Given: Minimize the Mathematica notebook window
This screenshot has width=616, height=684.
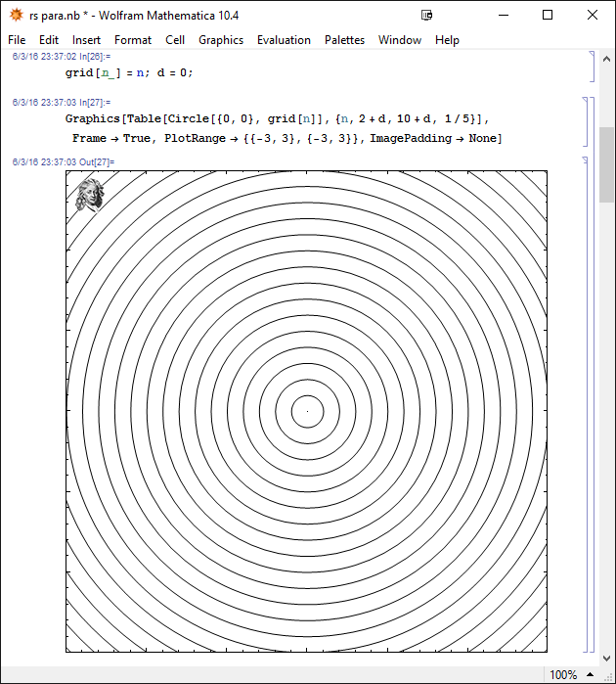Looking at the screenshot, I should pos(502,16).
